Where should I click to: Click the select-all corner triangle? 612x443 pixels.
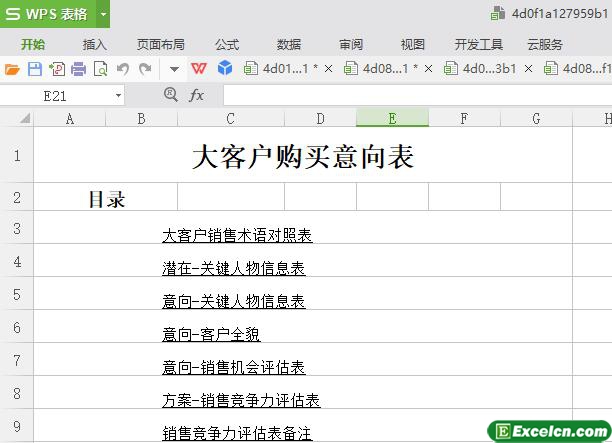click(25, 118)
